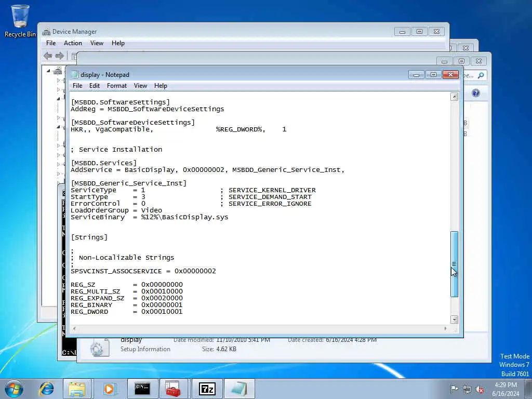This screenshot has height=399, width=532.
Task: Open Windows Media Player from the taskbar
Action: coord(110,389)
